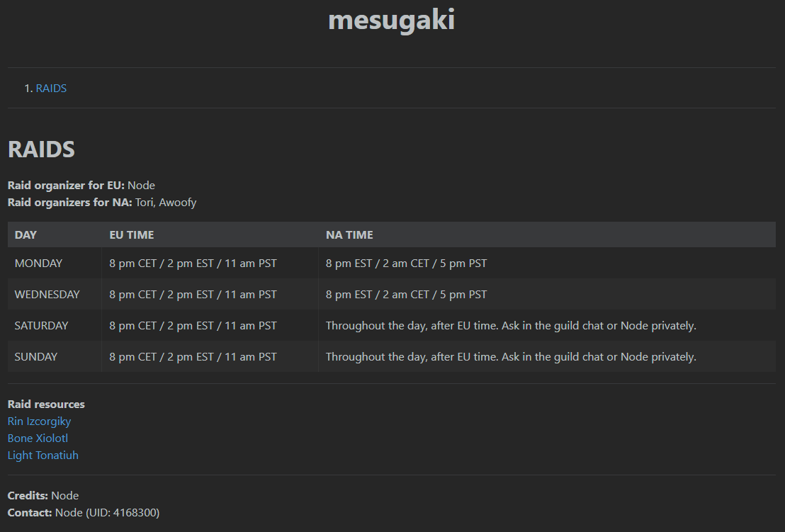The height and width of the screenshot is (532, 785).
Task: Select Wednesday's EU time cell
Action: [210, 294]
